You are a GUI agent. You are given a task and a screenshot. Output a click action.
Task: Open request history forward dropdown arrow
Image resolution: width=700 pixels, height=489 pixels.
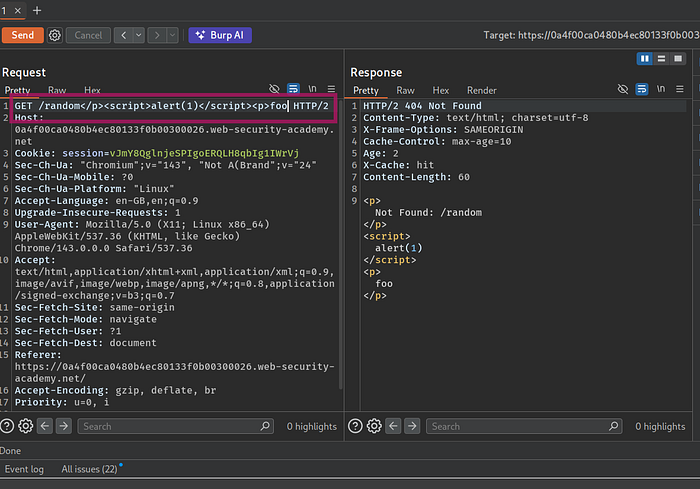click(x=172, y=35)
